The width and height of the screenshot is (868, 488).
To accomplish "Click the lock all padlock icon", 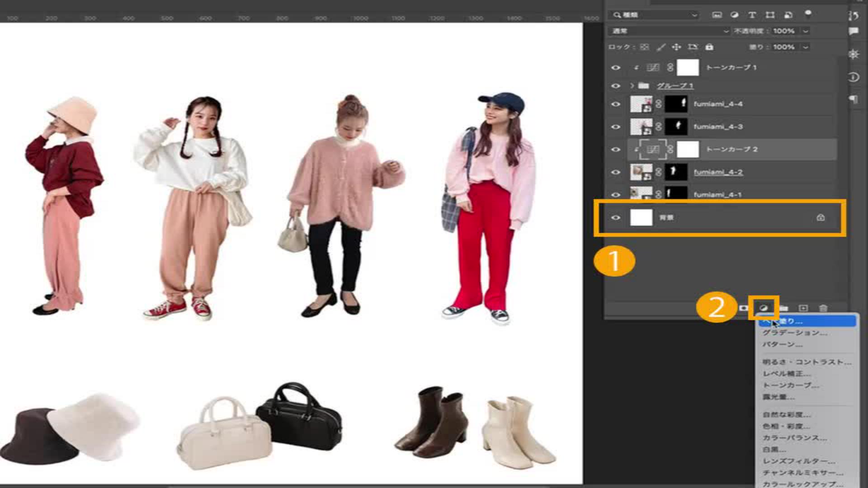I will 709,47.
